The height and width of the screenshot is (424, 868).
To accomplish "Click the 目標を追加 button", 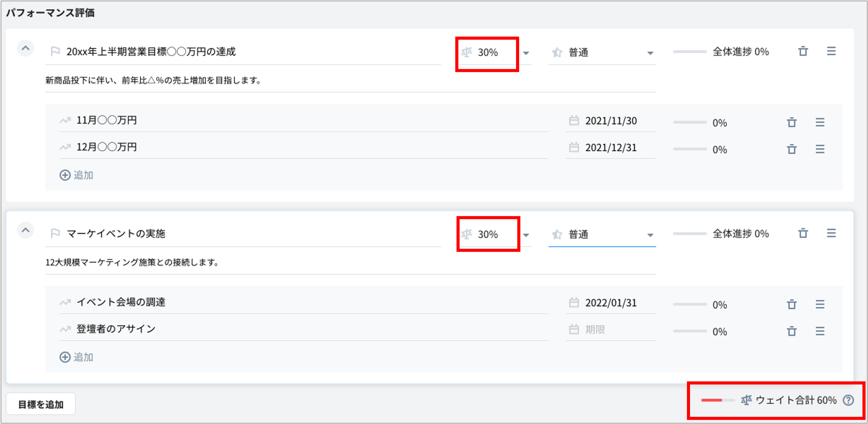I will click(41, 404).
